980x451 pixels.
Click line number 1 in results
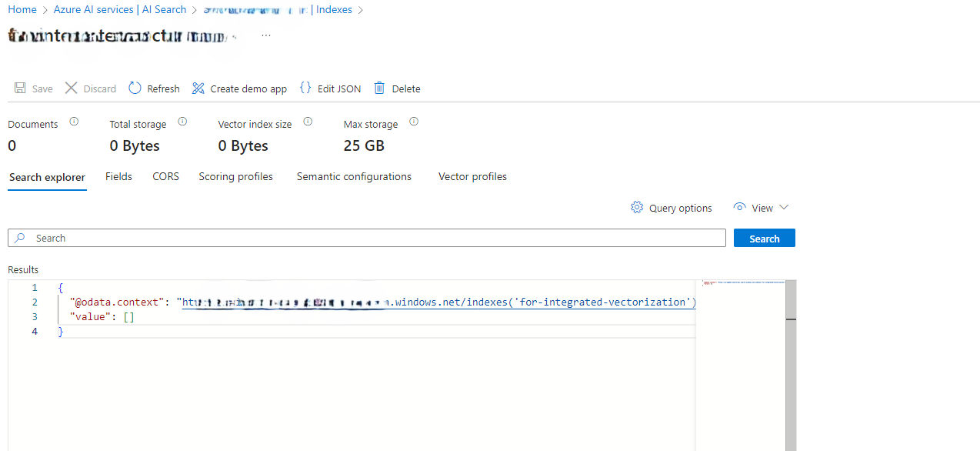34,287
